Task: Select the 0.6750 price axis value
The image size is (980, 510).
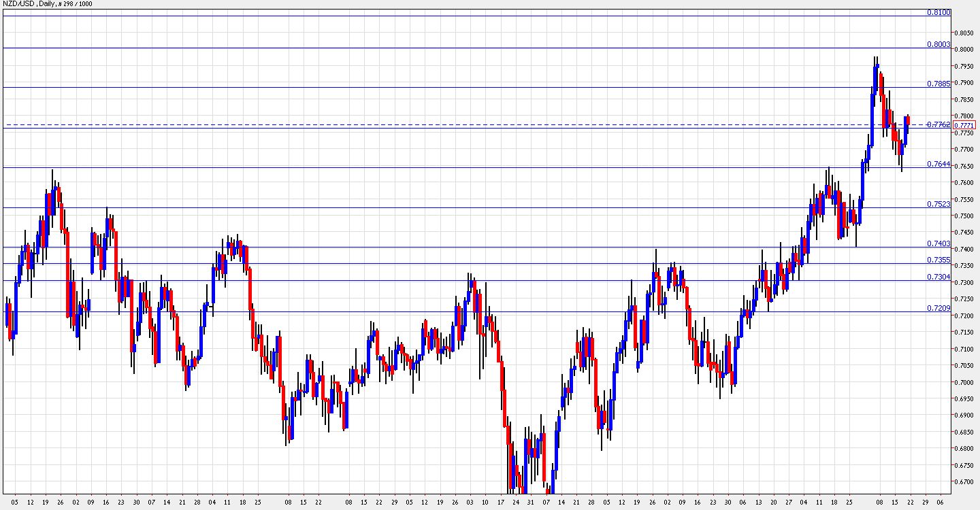Action: [x=964, y=466]
